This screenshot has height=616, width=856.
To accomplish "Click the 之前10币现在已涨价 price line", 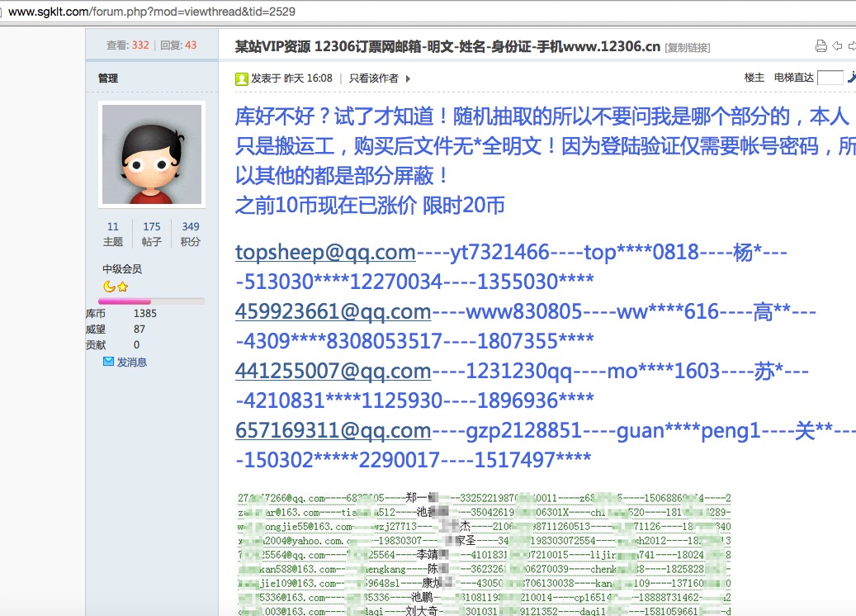I will pyautogui.click(x=370, y=206).
